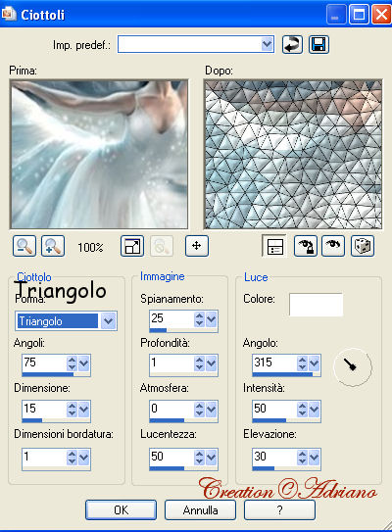Open the Spianamento value dropdown arrow
The width and height of the screenshot is (392, 532).
(211, 319)
